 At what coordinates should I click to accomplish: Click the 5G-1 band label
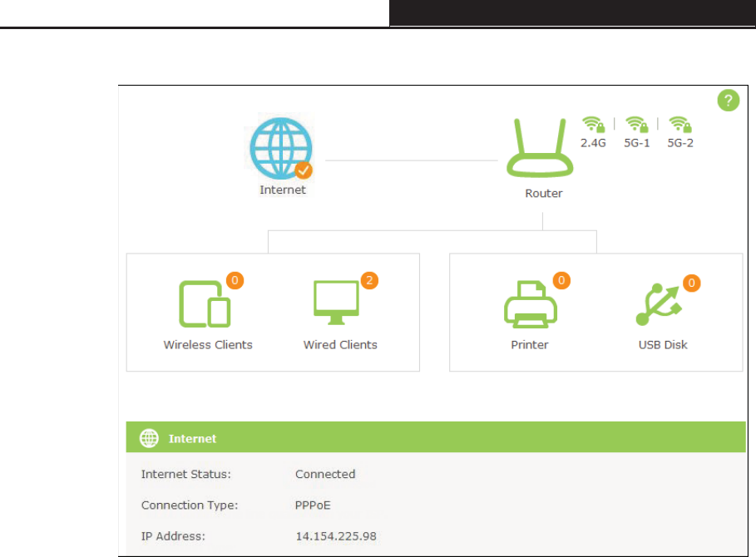pyautogui.click(x=637, y=143)
